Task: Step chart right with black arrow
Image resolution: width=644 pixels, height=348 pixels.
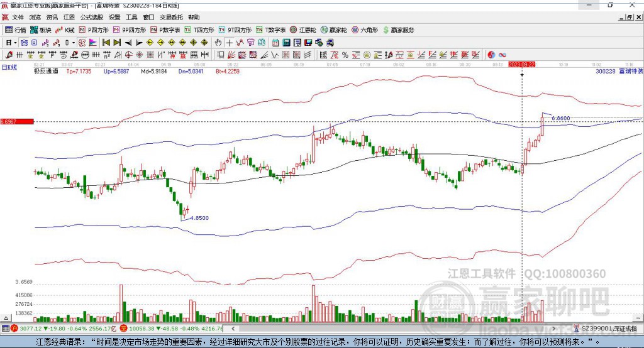Action: coord(139,43)
